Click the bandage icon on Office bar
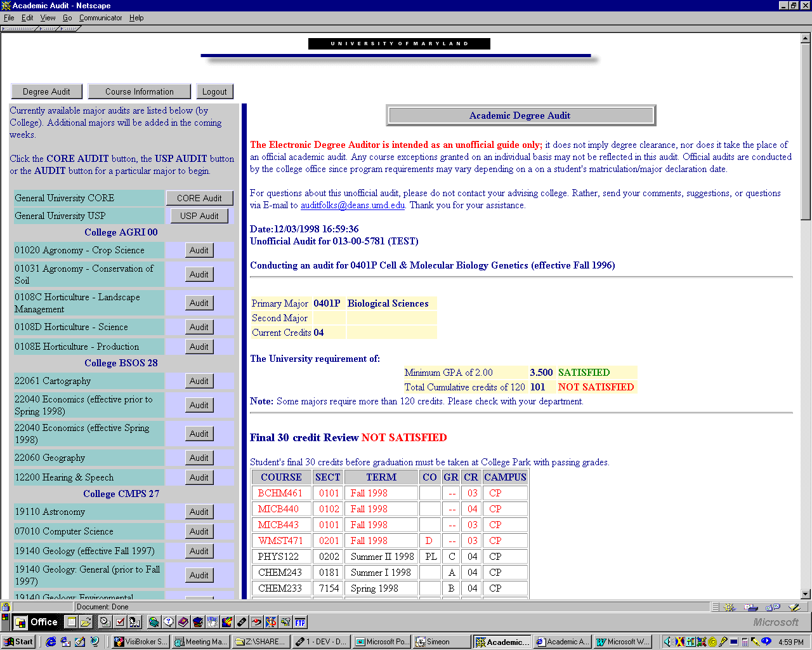The width and height of the screenshot is (812, 650). tap(241, 622)
